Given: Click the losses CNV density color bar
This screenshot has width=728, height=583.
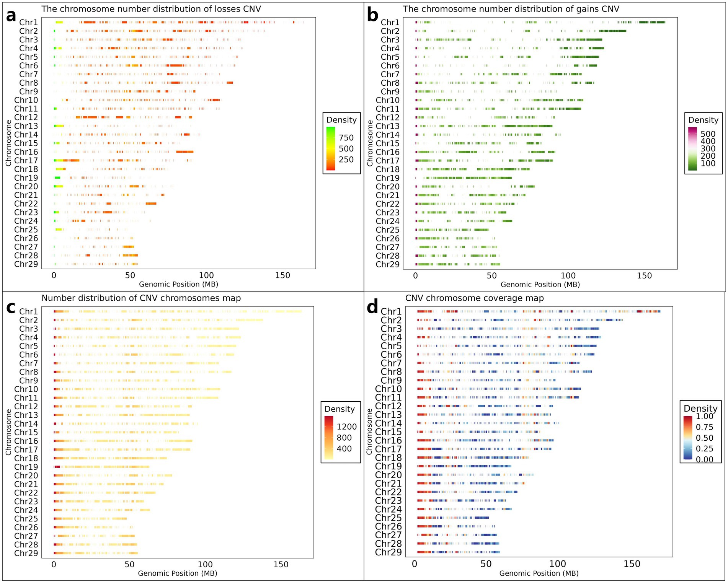Looking at the screenshot, I should pos(331,148).
